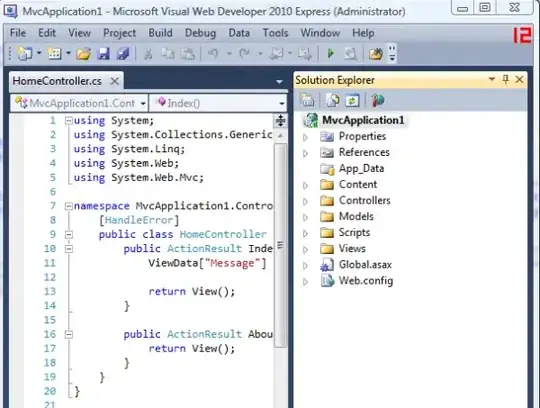Click the Open File folder icon
The height and width of the screenshot is (408, 540).
[84, 53]
